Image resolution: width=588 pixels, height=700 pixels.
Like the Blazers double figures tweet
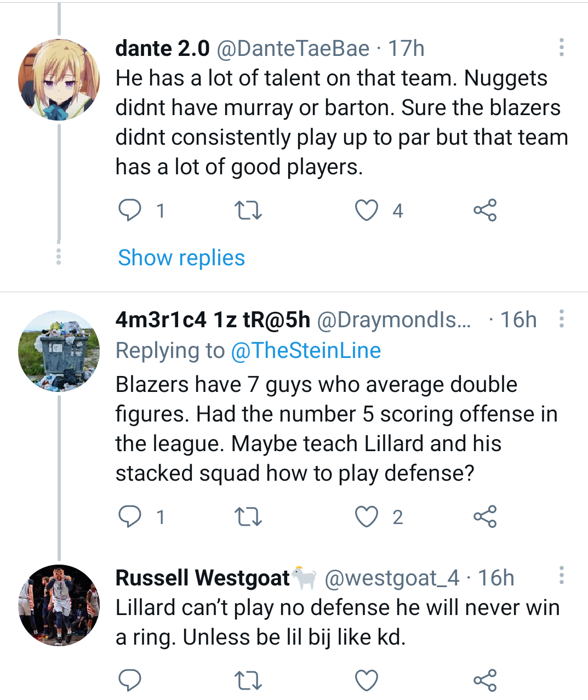367,517
